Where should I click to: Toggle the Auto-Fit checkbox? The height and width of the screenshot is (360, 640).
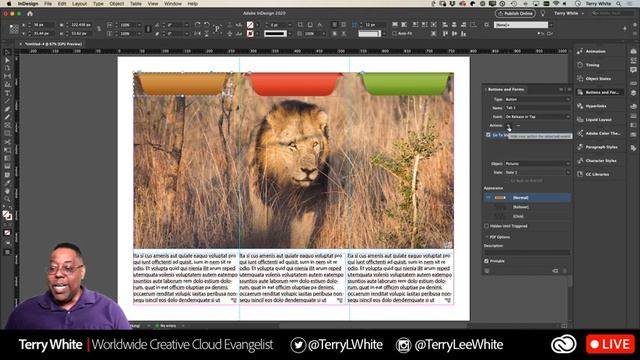tap(394, 33)
